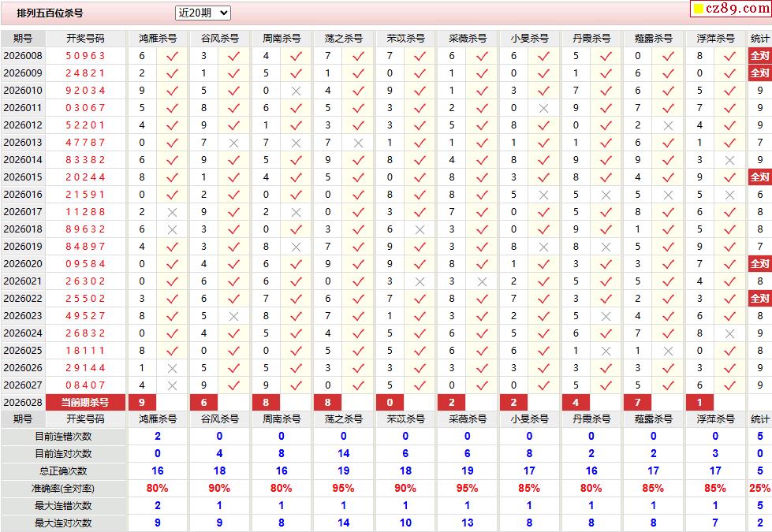Click the 鸿雁 check mark in row 2026008
Screen dimensions: 772x532
172,56
